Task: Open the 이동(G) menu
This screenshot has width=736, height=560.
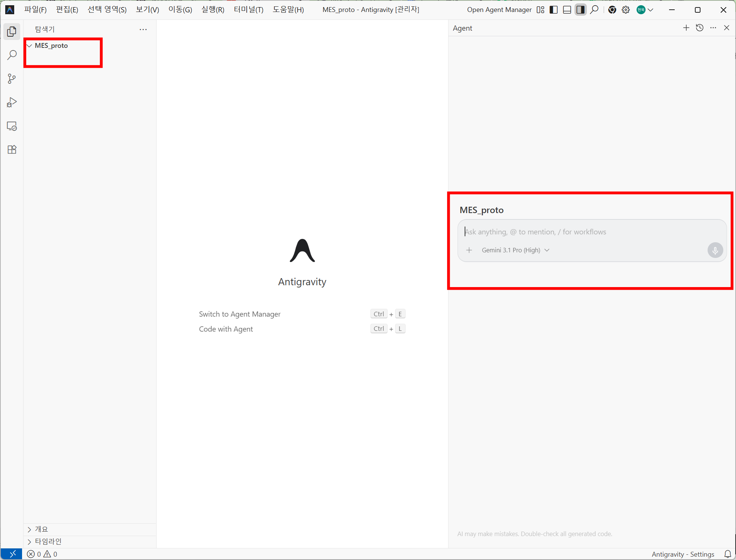Action: tap(180, 10)
